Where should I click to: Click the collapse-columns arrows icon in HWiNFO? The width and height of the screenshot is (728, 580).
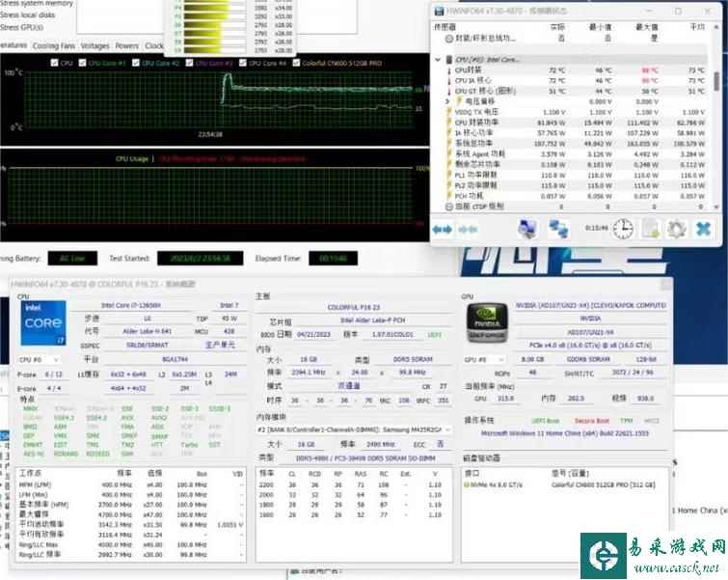pos(468,229)
